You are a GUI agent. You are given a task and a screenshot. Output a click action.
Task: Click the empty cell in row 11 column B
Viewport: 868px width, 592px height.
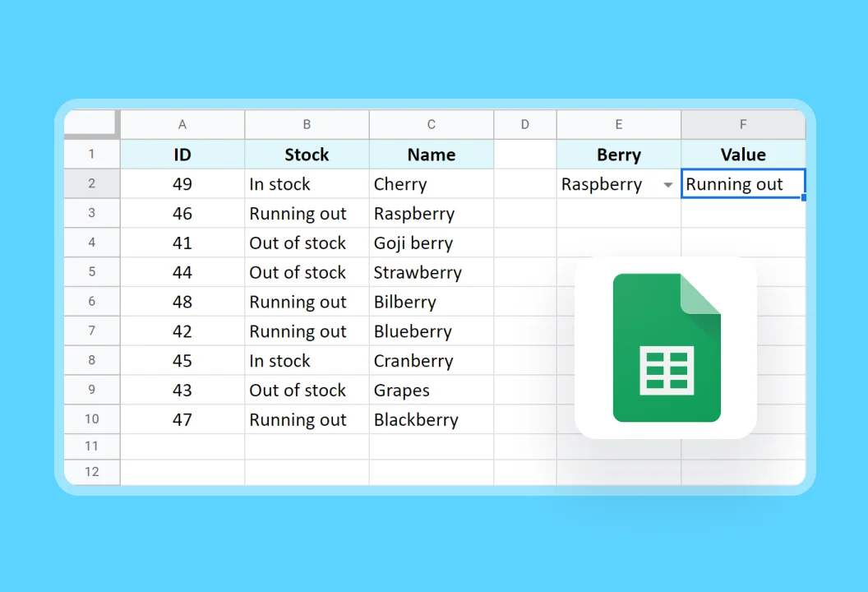306,446
